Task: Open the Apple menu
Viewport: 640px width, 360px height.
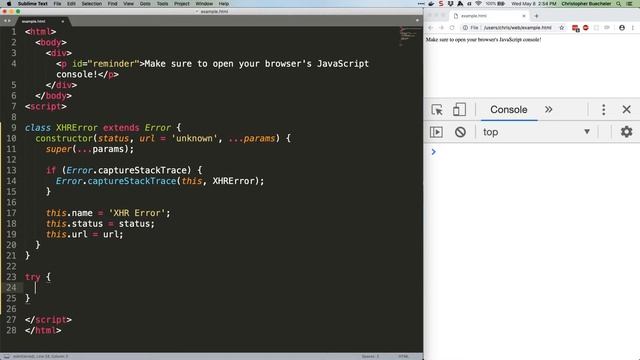Action: point(9,4)
